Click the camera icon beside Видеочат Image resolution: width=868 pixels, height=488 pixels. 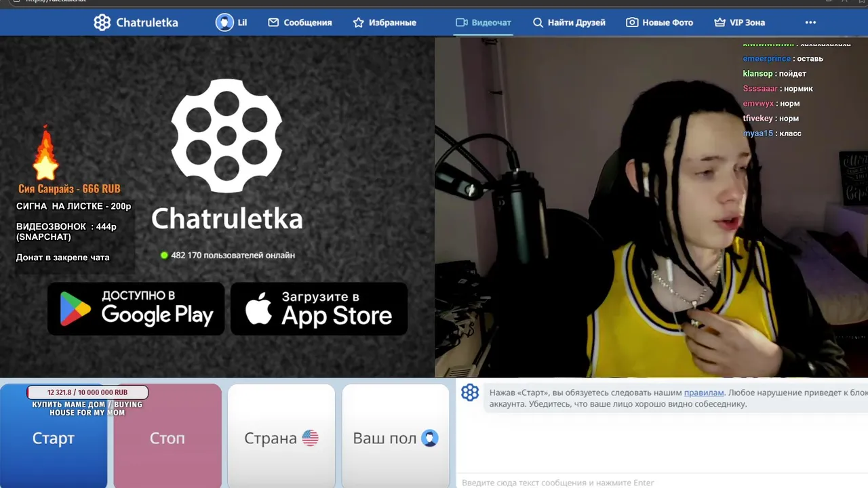click(x=462, y=22)
